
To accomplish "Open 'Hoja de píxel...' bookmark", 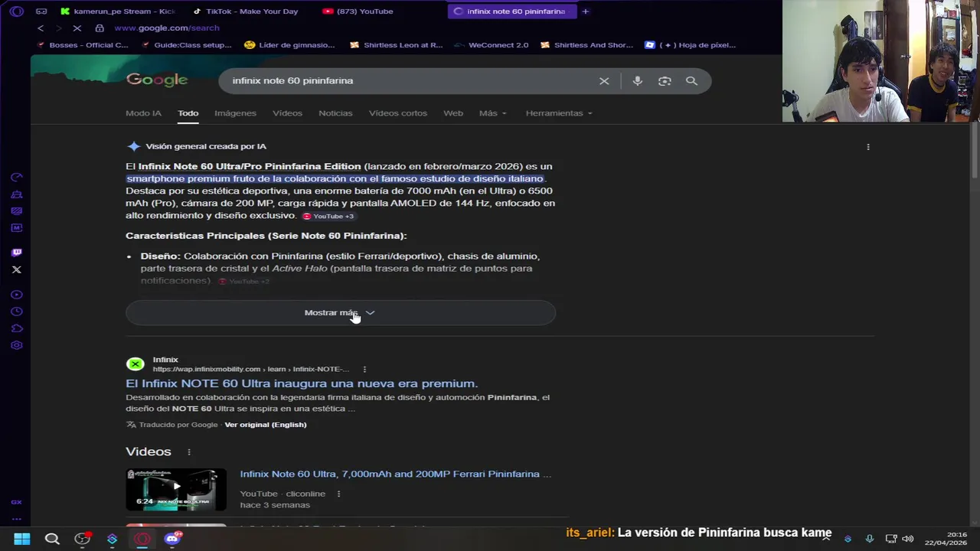I will coord(691,45).
